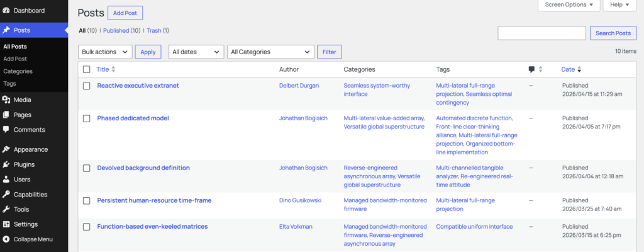Click the Dashboard gauge icon in sidebar
Viewport: 644px width, 252px height.
pos(6,11)
